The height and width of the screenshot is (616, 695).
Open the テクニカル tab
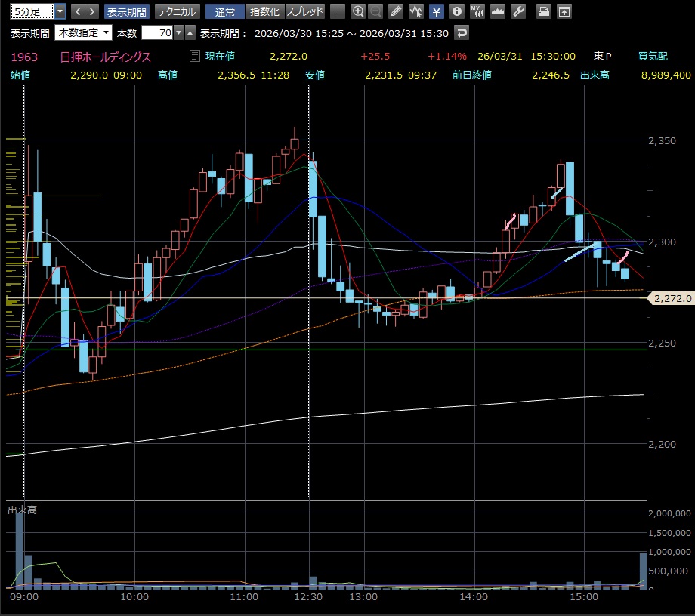(x=177, y=11)
